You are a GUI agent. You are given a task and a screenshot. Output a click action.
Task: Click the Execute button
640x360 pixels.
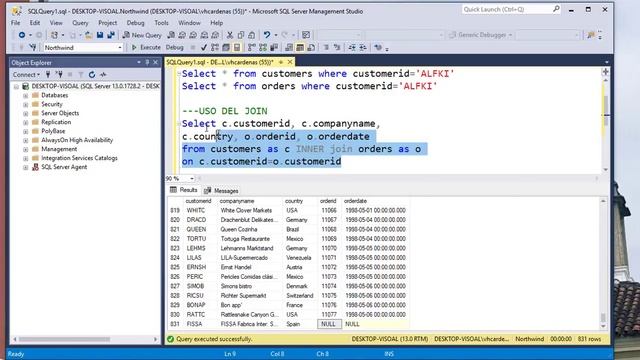(146, 48)
